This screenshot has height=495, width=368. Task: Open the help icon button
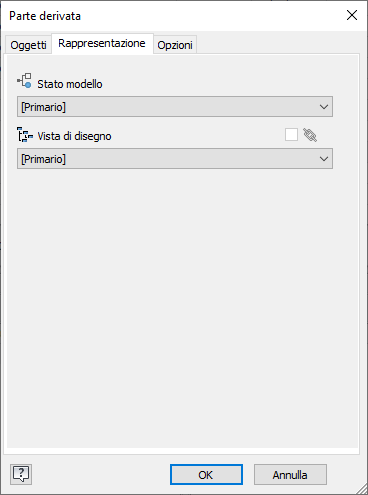click(x=21, y=474)
